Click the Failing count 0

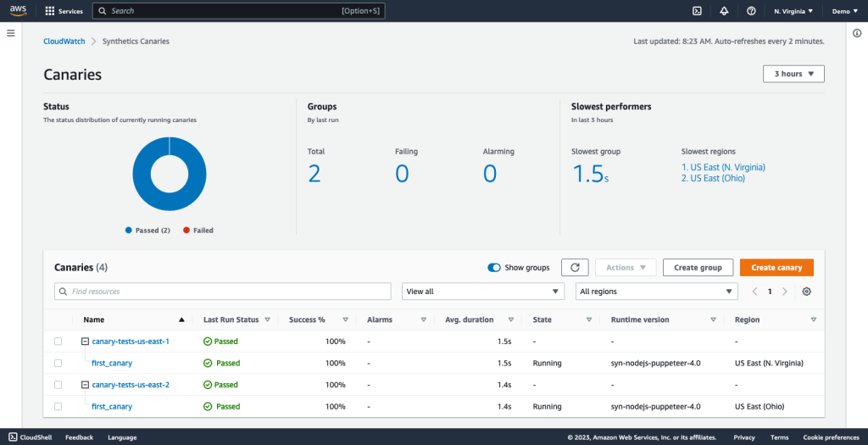(x=402, y=174)
